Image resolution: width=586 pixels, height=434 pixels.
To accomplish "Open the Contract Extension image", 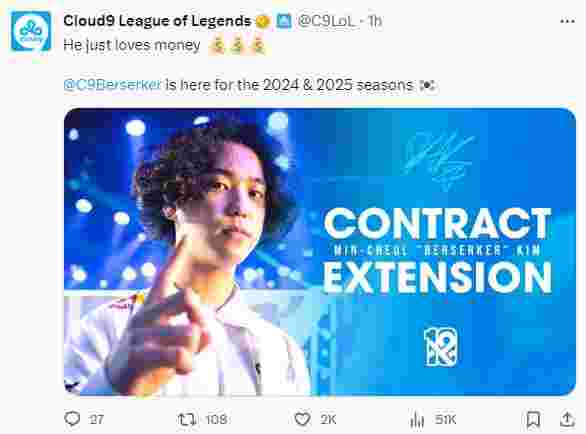I will point(320,252).
